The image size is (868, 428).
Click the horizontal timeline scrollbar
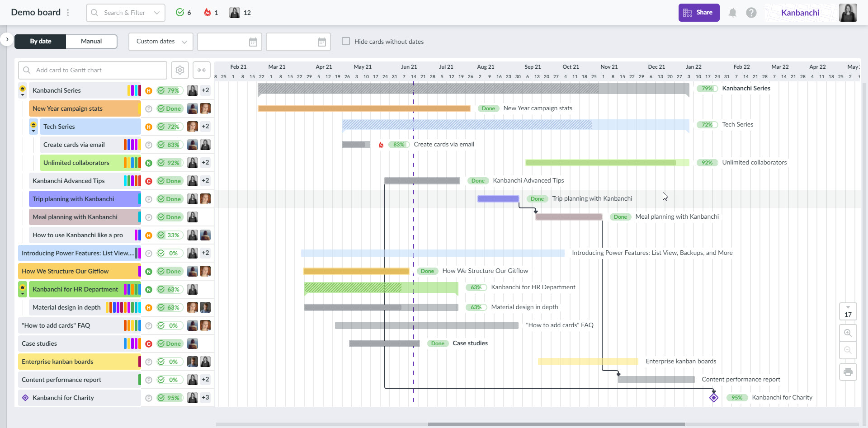click(556, 424)
